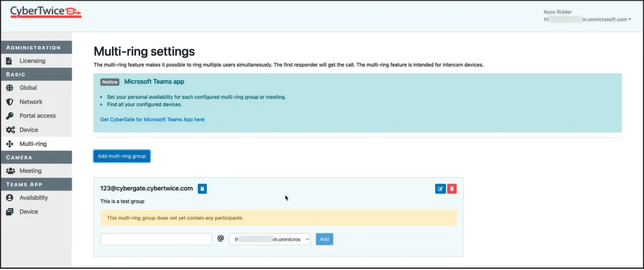The width and height of the screenshot is (644, 270).
Task: Click the Microsoft Teams app notice title
Action: point(154,82)
